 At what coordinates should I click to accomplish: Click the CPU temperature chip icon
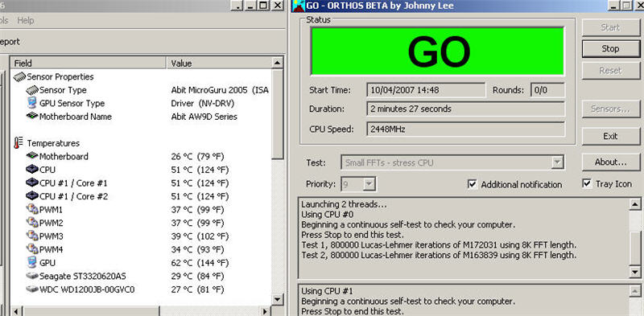[32, 170]
